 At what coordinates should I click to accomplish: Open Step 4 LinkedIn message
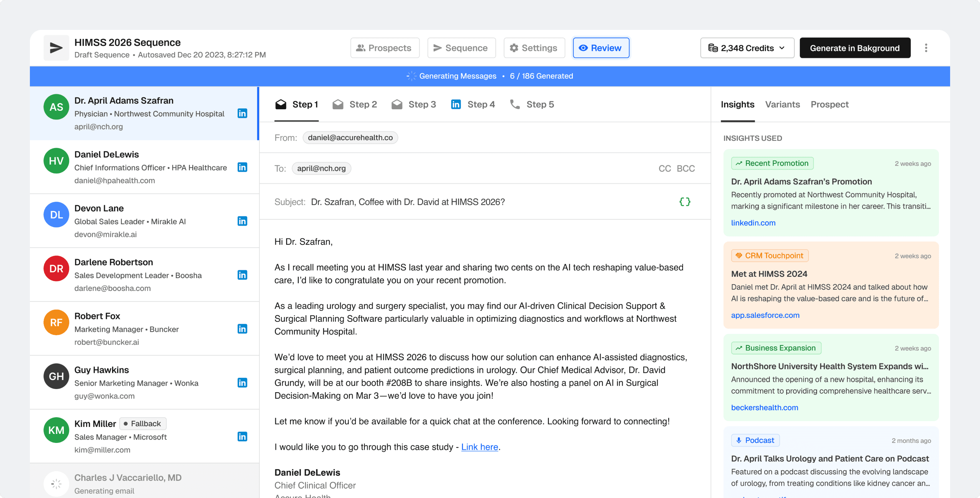point(473,104)
